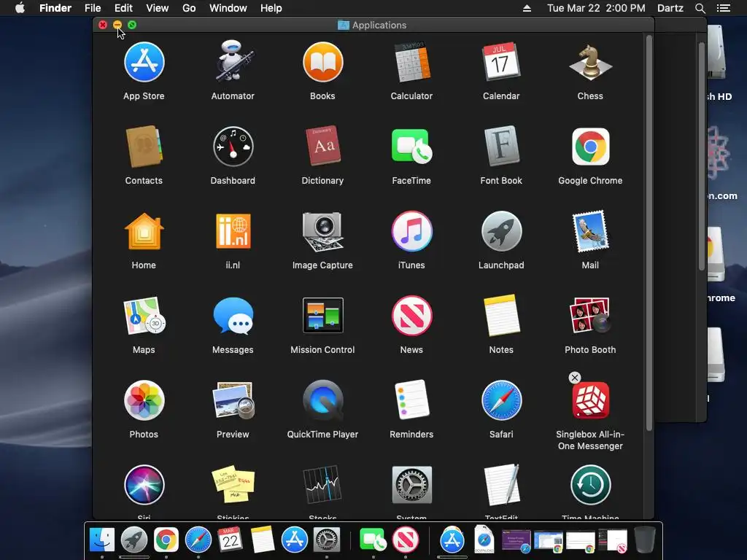Open the File menu
747x560 pixels.
click(93, 8)
